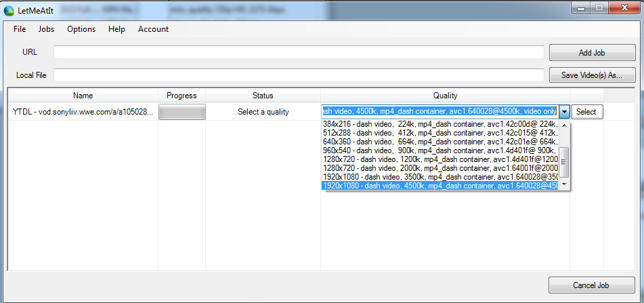Click the LetMeAtIt globe title bar icon
Screen dimensions: 644x303
(9, 11)
